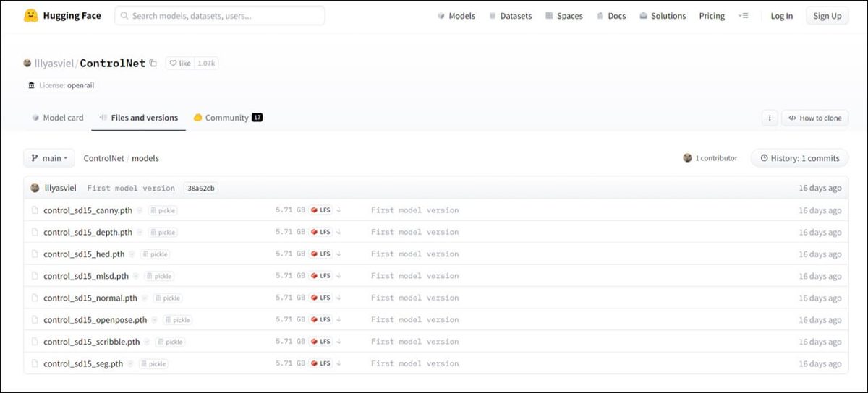This screenshot has height=393, width=868.
Task: Click the LFS badge for control_sd15_depth.pth
Action: pyautogui.click(x=320, y=232)
